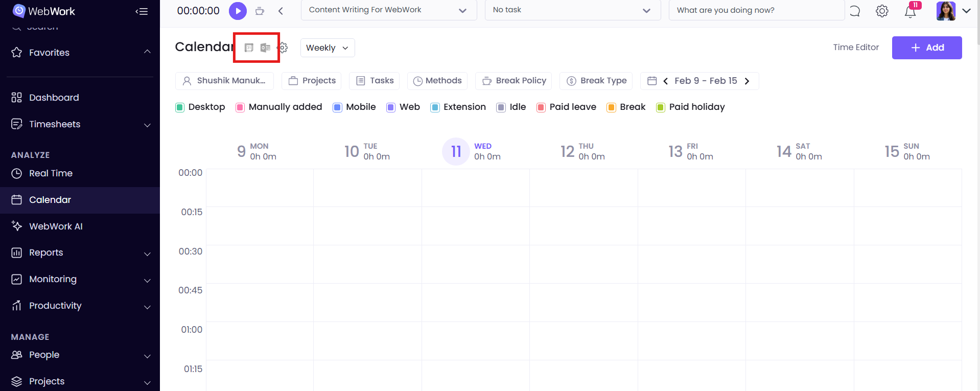The image size is (980, 391).
Task: Go to next week arrow
Action: click(747, 81)
